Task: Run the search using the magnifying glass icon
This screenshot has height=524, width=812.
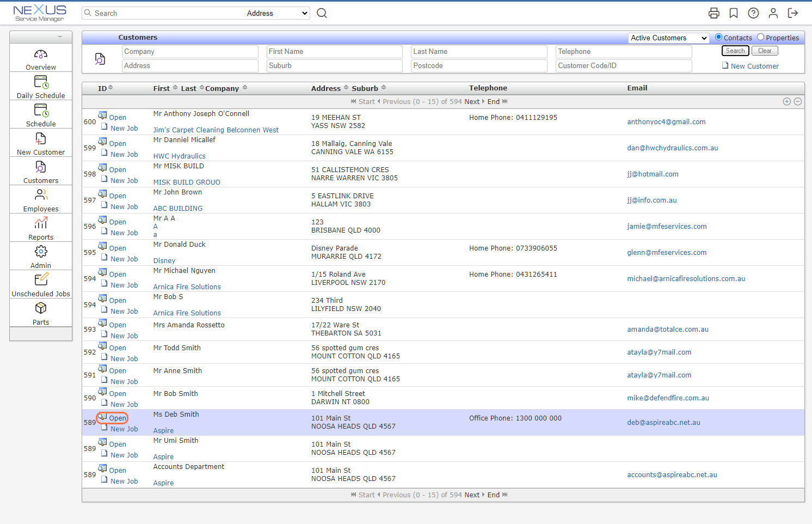Action: (x=322, y=13)
